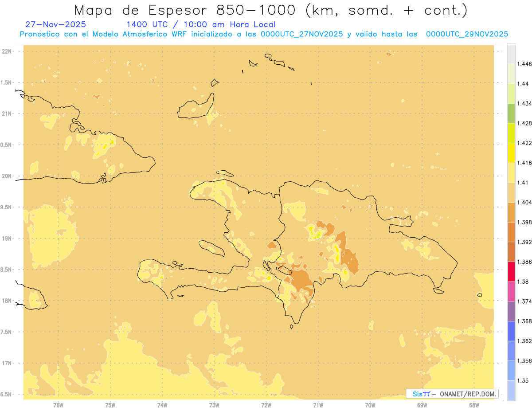This screenshot has width=532, height=411.
Task: Select the green colorbar segment between 1.428 and 1.434
Action: tap(511, 113)
